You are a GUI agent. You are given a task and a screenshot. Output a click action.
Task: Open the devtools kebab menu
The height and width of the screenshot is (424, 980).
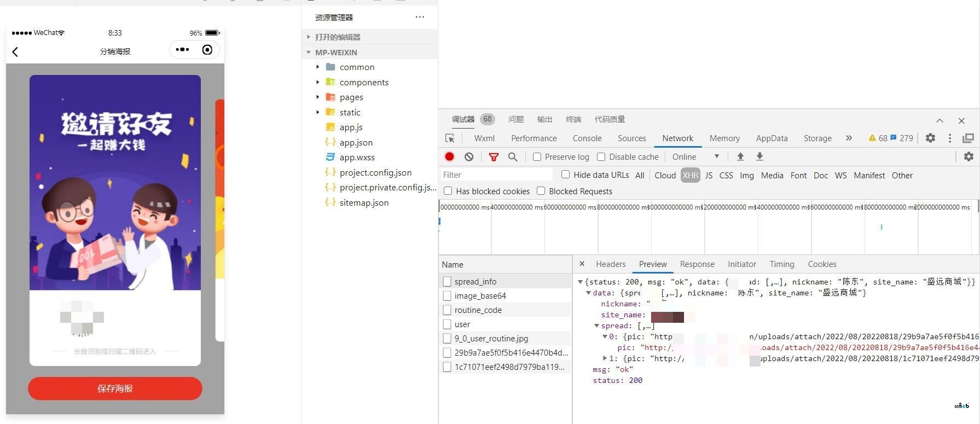(950, 138)
